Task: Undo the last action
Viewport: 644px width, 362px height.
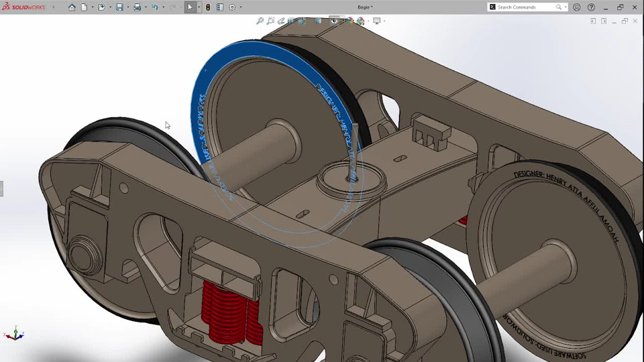Action: pyautogui.click(x=154, y=7)
